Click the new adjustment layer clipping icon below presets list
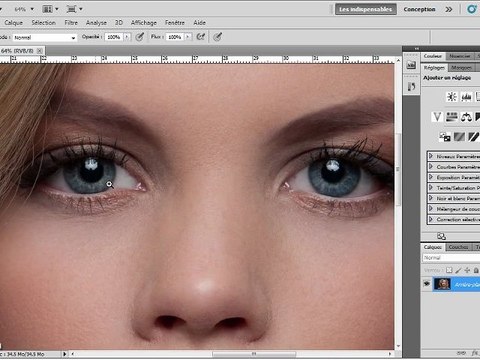This screenshot has width=480, height=360. coord(441,236)
